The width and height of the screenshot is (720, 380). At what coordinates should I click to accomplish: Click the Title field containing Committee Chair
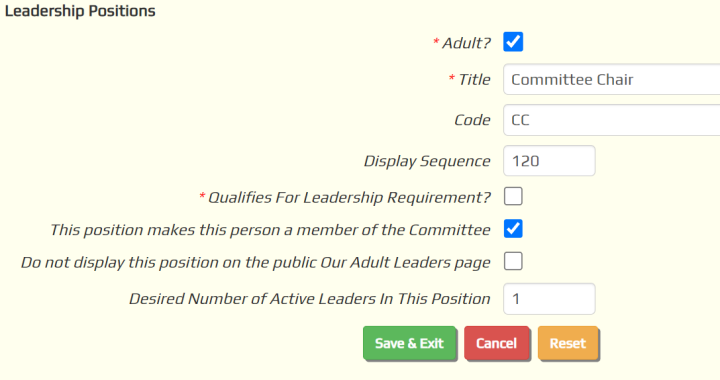[x=612, y=79]
